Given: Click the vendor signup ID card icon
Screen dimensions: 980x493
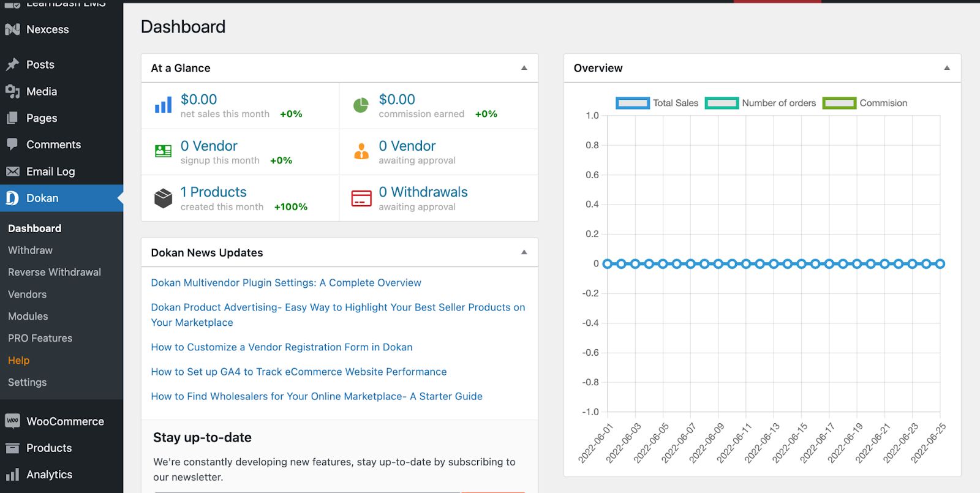Looking at the screenshot, I should 163,151.
